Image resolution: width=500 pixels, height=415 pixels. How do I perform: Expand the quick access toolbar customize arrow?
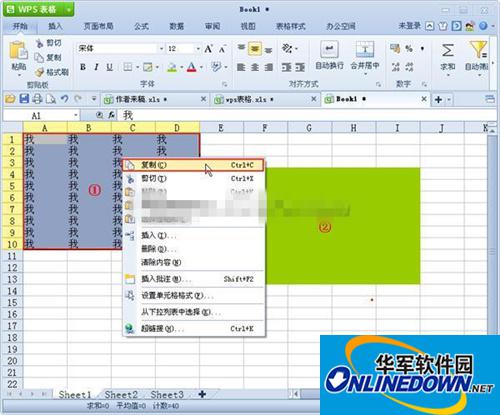(x=94, y=99)
